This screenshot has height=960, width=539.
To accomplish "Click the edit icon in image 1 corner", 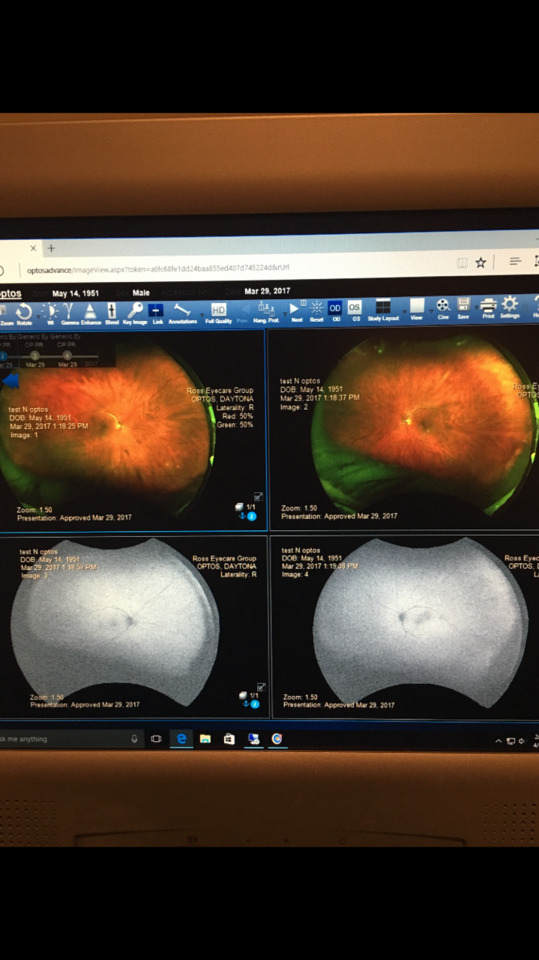I will click(258, 497).
